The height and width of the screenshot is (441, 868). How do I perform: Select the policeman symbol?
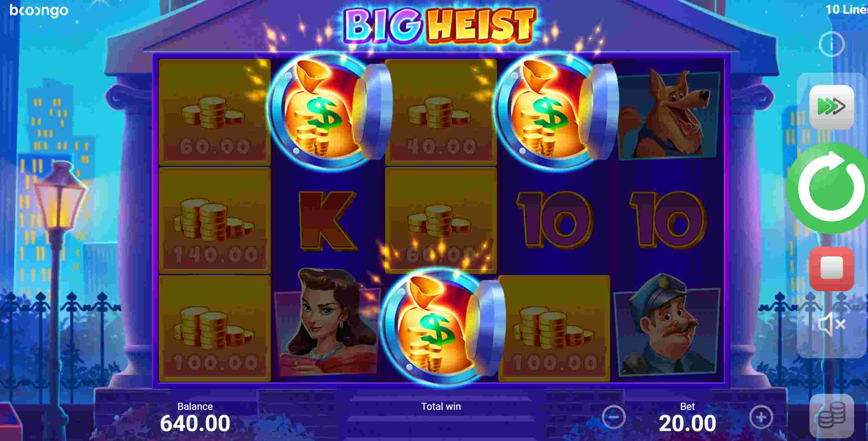point(666,326)
